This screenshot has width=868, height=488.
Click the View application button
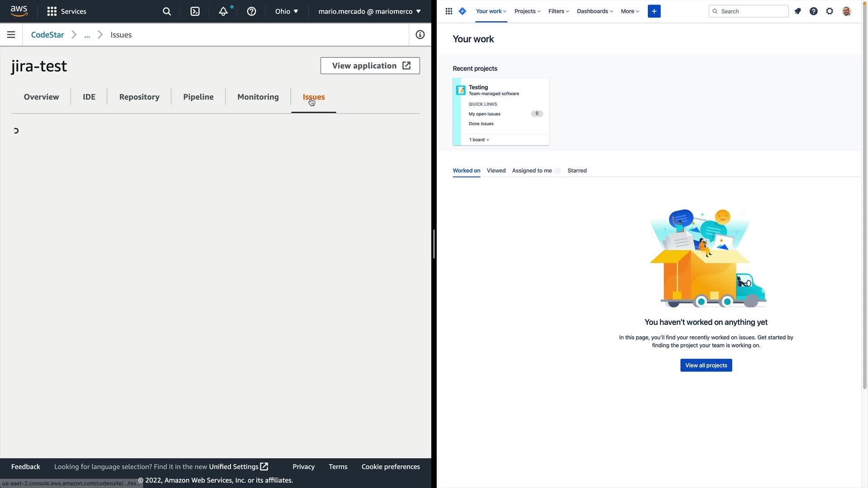[370, 66]
